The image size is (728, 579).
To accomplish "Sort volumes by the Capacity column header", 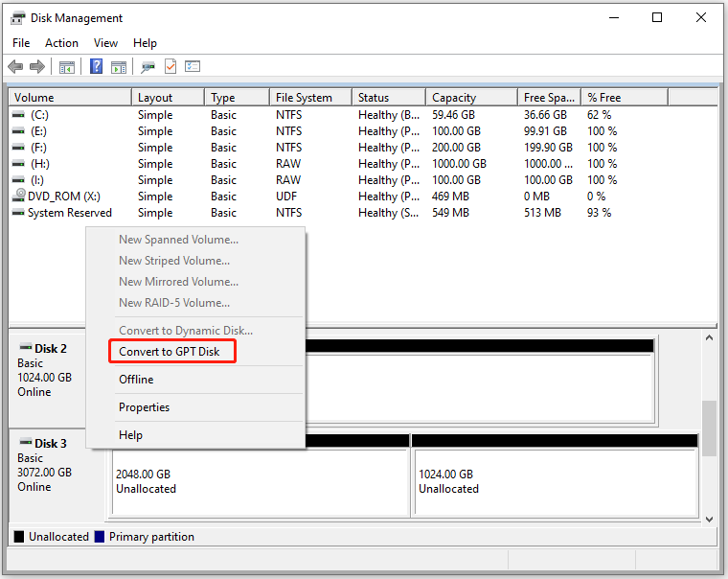I will pos(471,97).
